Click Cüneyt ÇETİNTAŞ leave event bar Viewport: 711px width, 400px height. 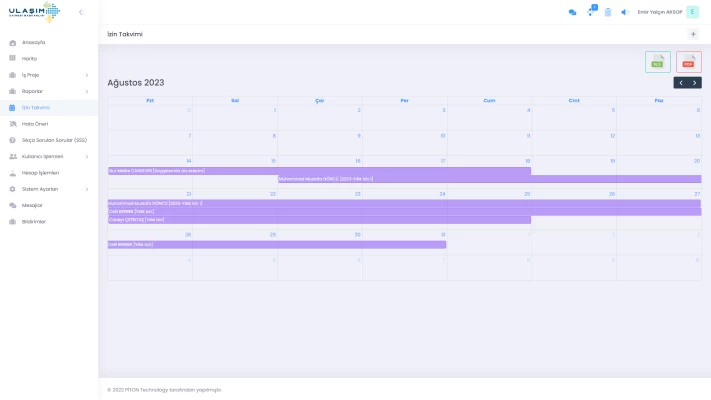[x=319, y=220]
